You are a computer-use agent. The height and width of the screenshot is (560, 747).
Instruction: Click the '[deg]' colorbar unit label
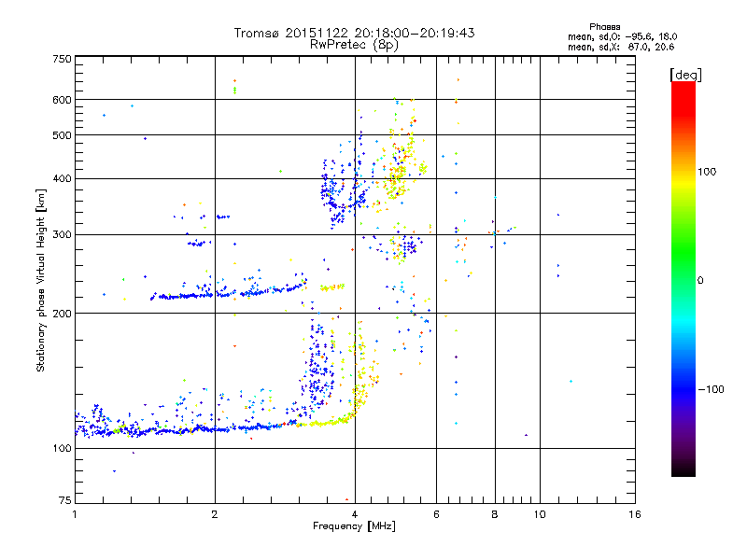[685, 75]
